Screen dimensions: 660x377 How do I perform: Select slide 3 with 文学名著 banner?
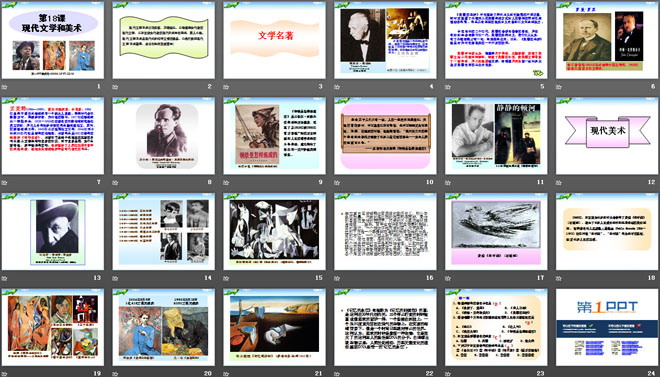click(274, 40)
